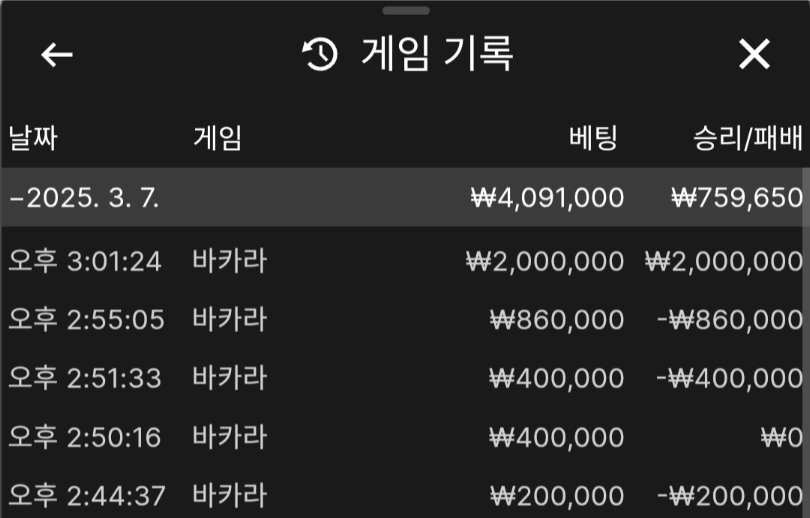810x518 pixels.
Task: Open the 오후 3:01:24 바카라 record
Action: tap(230, 262)
